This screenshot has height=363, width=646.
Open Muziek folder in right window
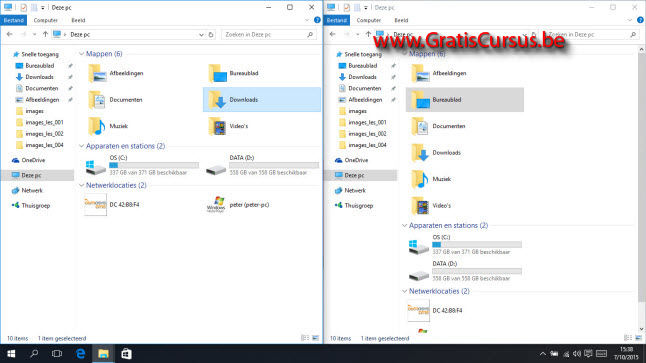[431, 179]
